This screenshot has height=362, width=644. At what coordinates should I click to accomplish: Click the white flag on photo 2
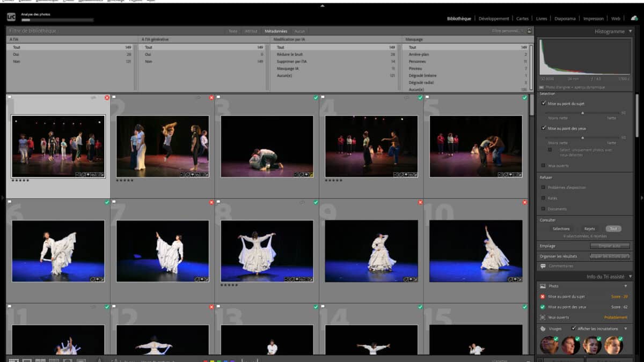tap(114, 98)
